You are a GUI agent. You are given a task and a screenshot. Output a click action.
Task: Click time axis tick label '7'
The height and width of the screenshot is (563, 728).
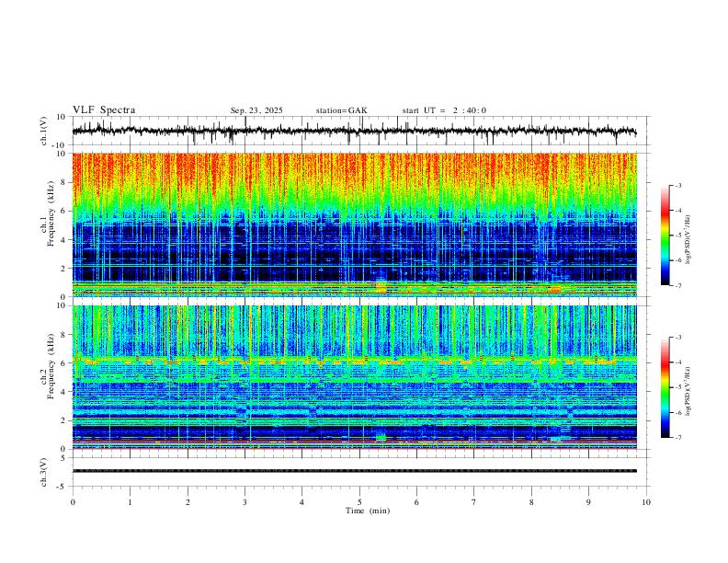point(474,502)
